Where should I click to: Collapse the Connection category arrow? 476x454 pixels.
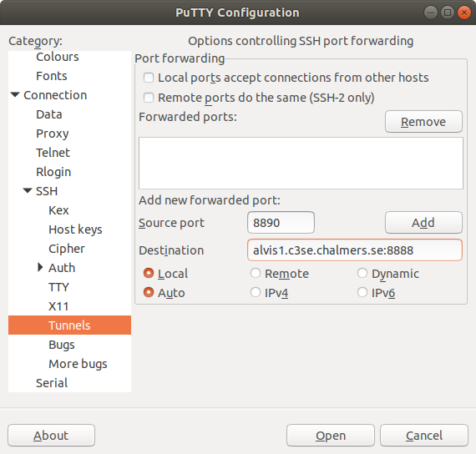pos(15,94)
